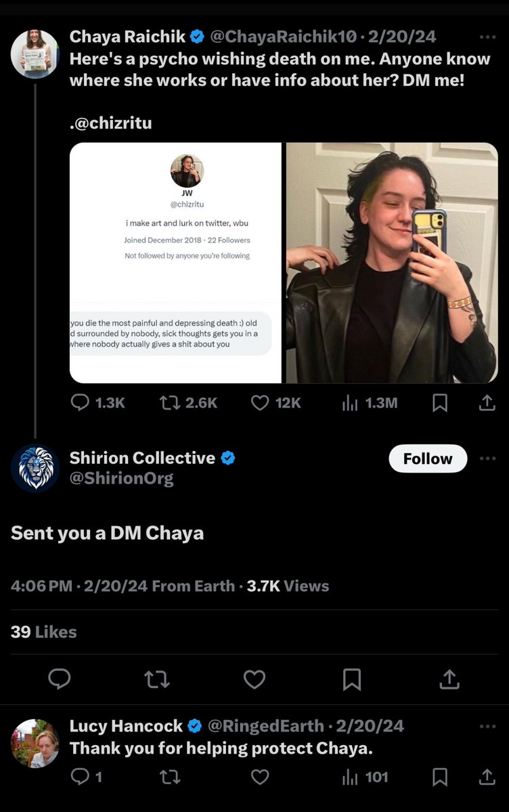
Task: Share Chaya Raichik's top post
Action: 487,402
